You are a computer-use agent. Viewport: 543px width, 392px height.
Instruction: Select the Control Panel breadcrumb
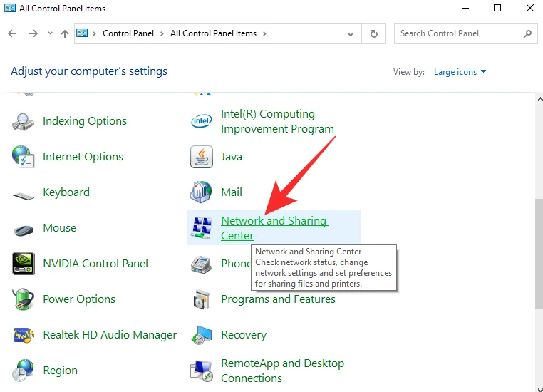click(128, 33)
